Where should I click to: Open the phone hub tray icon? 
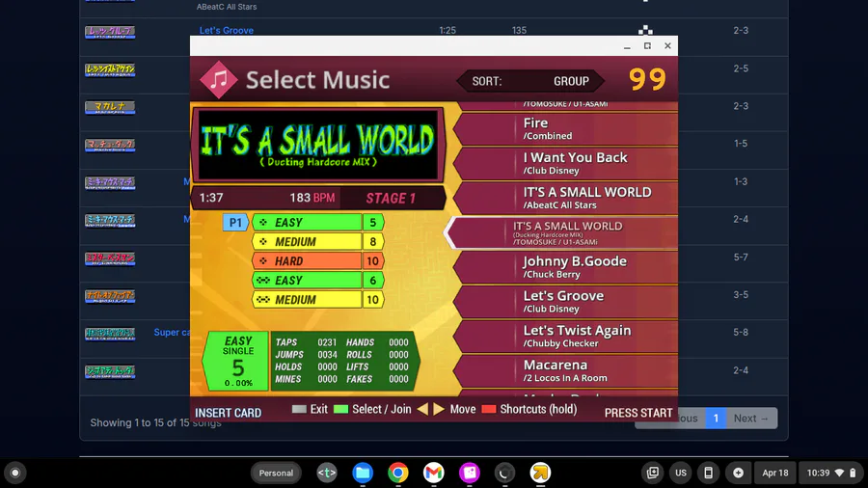click(x=708, y=473)
